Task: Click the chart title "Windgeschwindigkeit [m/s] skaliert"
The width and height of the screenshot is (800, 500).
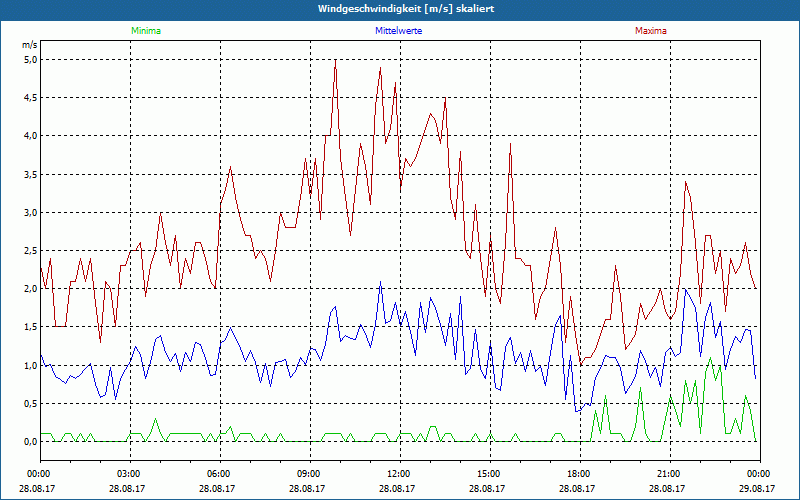Action: click(x=406, y=9)
